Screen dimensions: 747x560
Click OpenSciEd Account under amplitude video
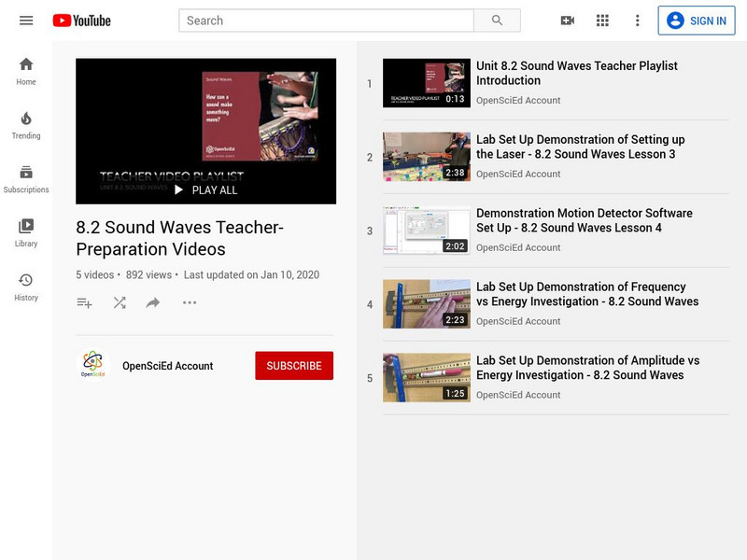pyautogui.click(x=518, y=395)
